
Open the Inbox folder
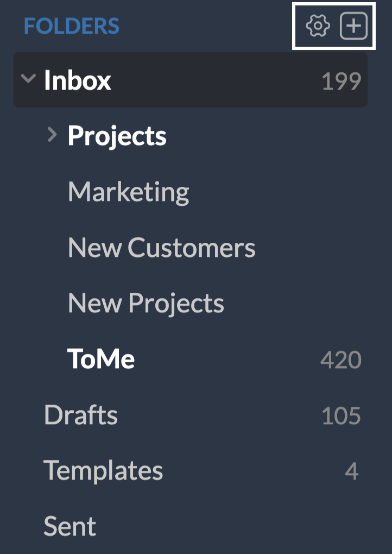coord(78,80)
